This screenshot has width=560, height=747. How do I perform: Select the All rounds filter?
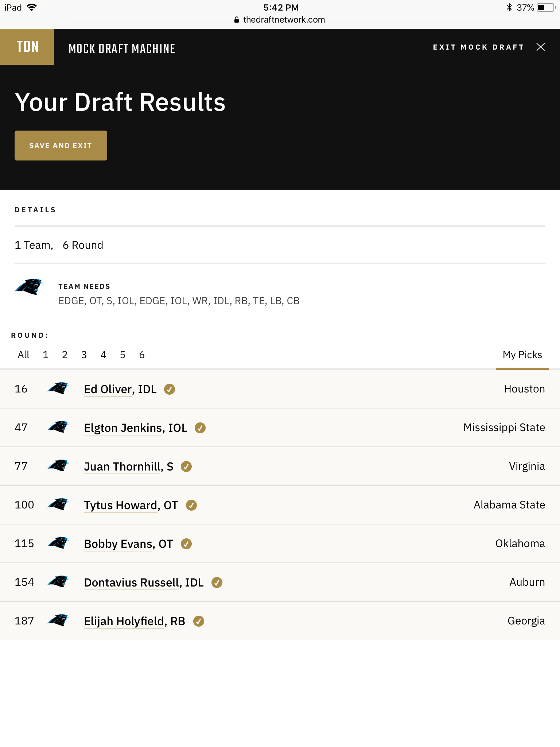pyautogui.click(x=23, y=355)
